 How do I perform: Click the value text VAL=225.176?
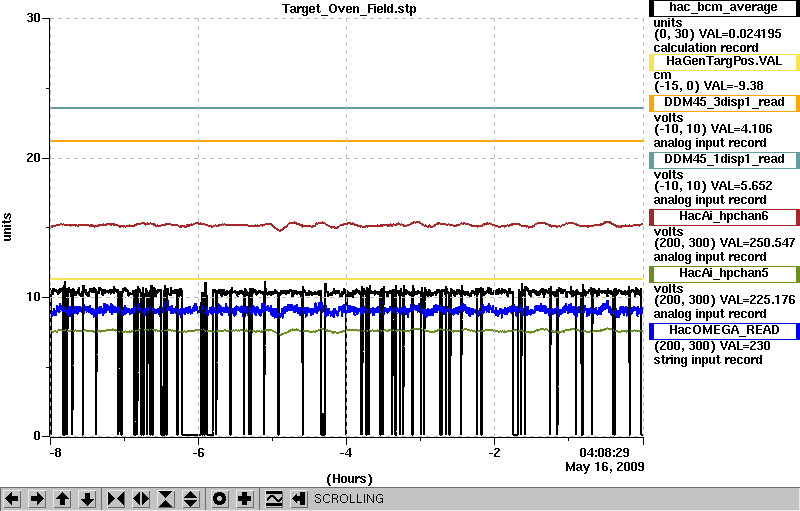[757, 300]
